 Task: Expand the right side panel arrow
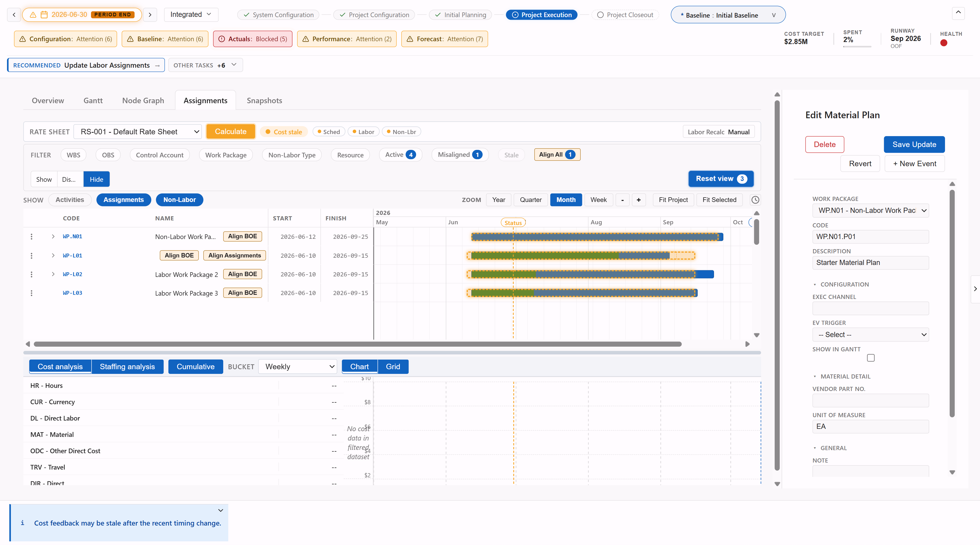(x=975, y=289)
